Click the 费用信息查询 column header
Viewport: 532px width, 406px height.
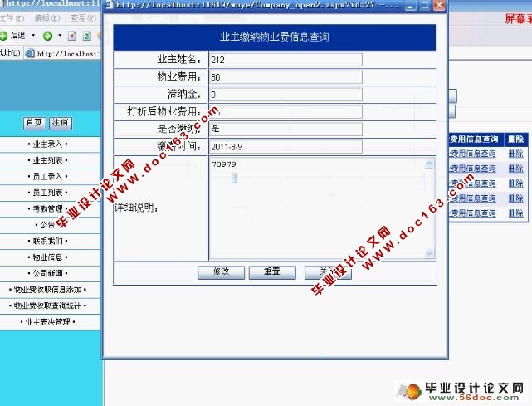point(474,139)
